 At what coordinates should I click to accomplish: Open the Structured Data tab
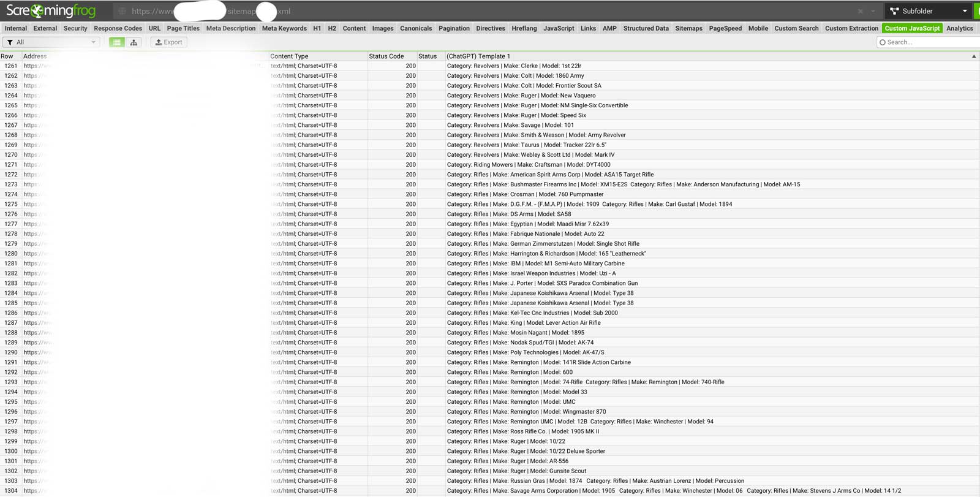click(646, 28)
